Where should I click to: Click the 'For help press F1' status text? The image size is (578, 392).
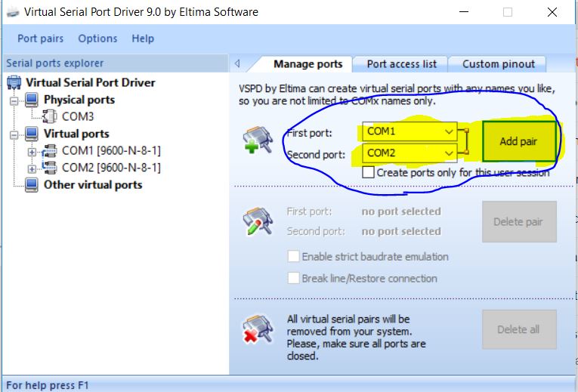point(48,385)
